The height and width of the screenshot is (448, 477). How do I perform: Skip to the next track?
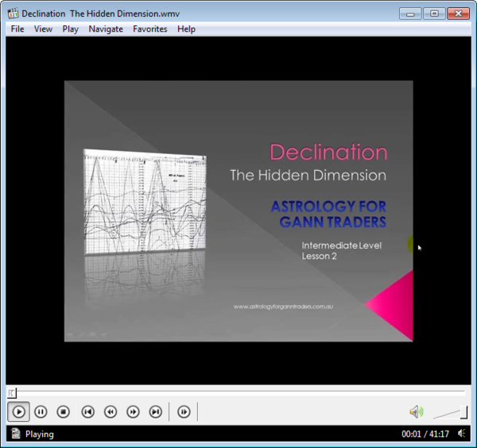point(156,411)
